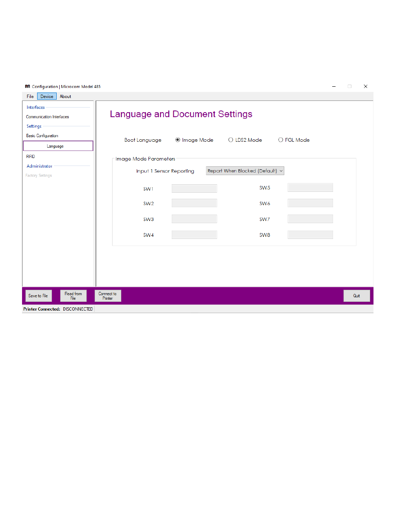Select Image Mode boot language
This screenshot has width=396, height=532.
pos(178,140)
